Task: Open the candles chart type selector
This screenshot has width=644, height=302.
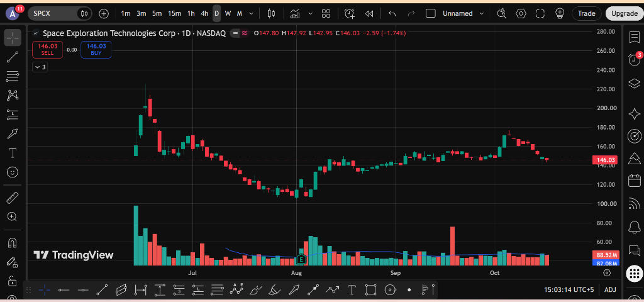Action: pyautogui.click(x=271, y=14)
